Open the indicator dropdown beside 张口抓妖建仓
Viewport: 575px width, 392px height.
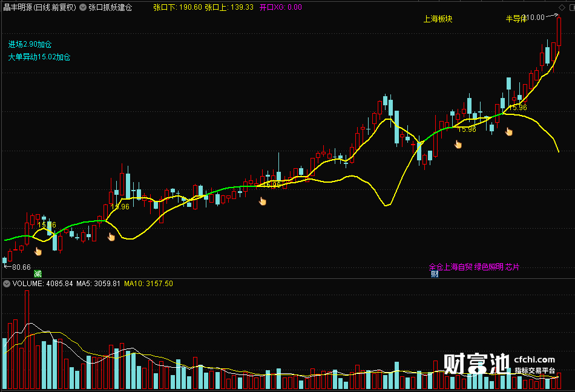[x=83, y=7]
